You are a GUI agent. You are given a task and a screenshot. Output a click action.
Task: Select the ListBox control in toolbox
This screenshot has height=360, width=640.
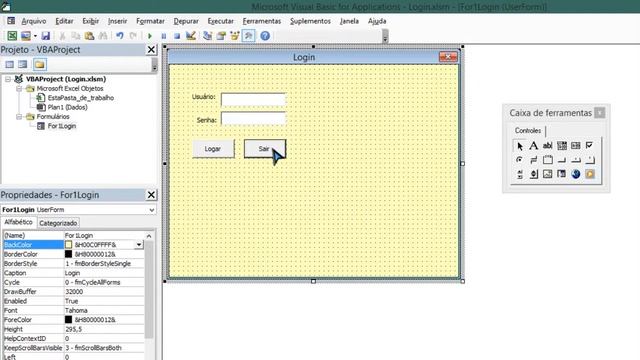576,146
